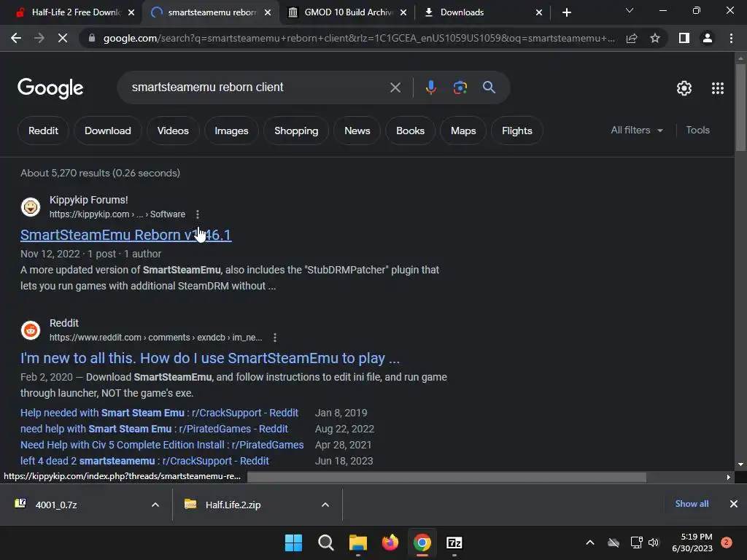Open Chrome three-dot menu
The image size is (747, 560).
point(731,38)
